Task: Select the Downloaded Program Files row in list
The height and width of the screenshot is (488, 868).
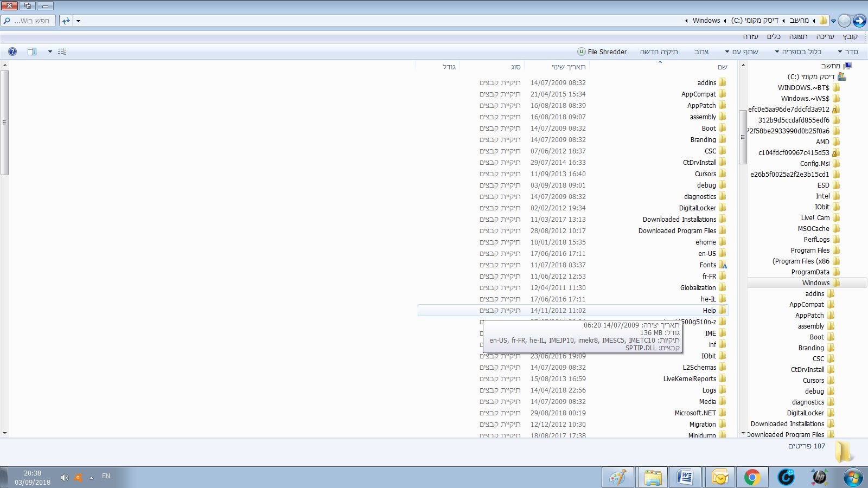Action: click(x=573, y=230)
